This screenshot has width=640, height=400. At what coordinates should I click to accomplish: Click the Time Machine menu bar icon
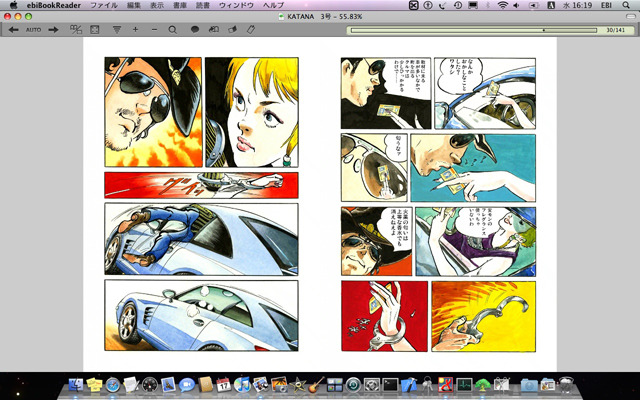coord(458,5)
